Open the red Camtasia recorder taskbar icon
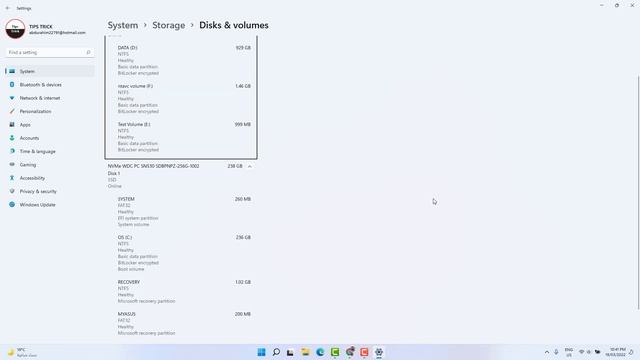This screenshot has height=360, width=640. point(364,352)
